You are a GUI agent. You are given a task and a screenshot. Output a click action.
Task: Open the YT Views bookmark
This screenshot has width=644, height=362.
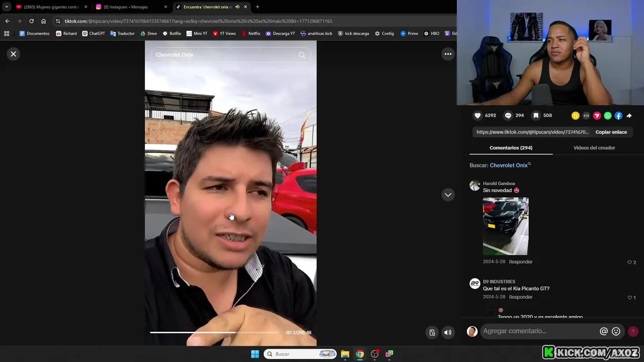point(224,34)
